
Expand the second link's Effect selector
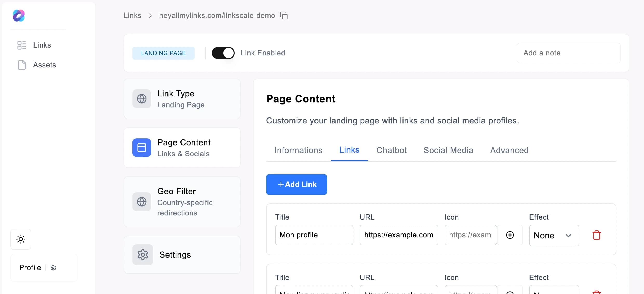point(554,292)
